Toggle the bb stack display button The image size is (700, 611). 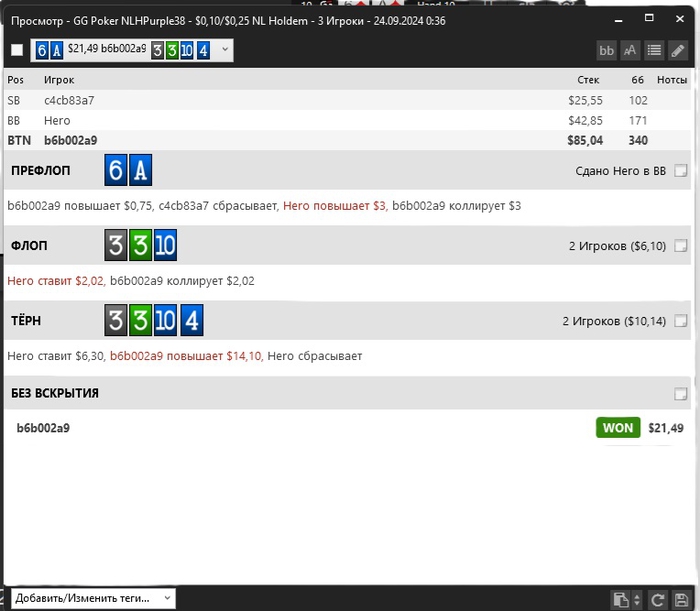pyautogui.click(x=606, y=50)
